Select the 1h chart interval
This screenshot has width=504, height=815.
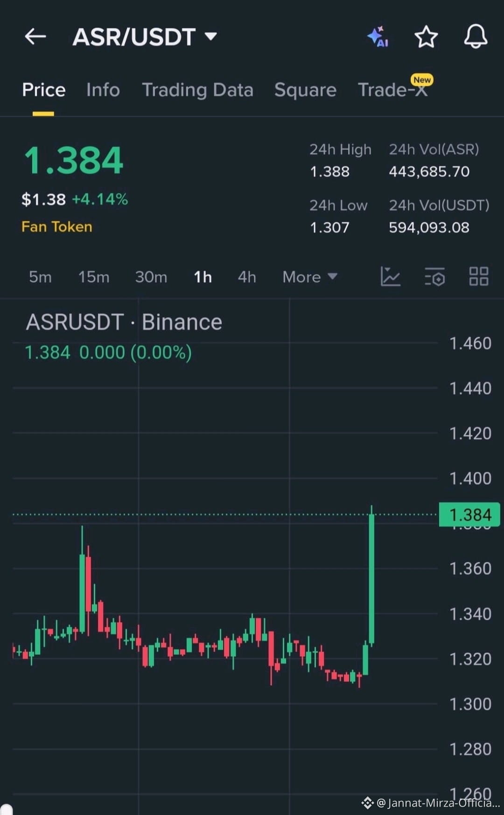203,277
